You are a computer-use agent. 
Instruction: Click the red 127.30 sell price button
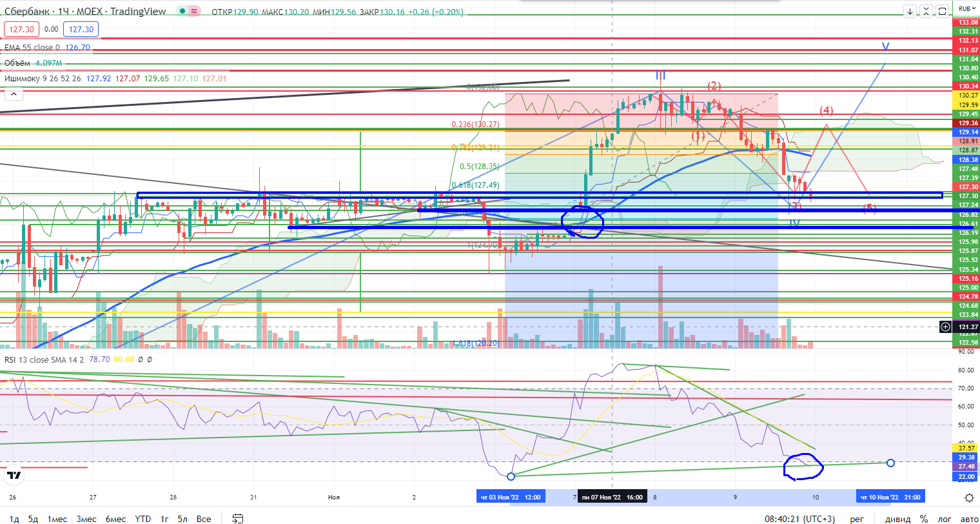pyautogui.click(x=22, y=29)
